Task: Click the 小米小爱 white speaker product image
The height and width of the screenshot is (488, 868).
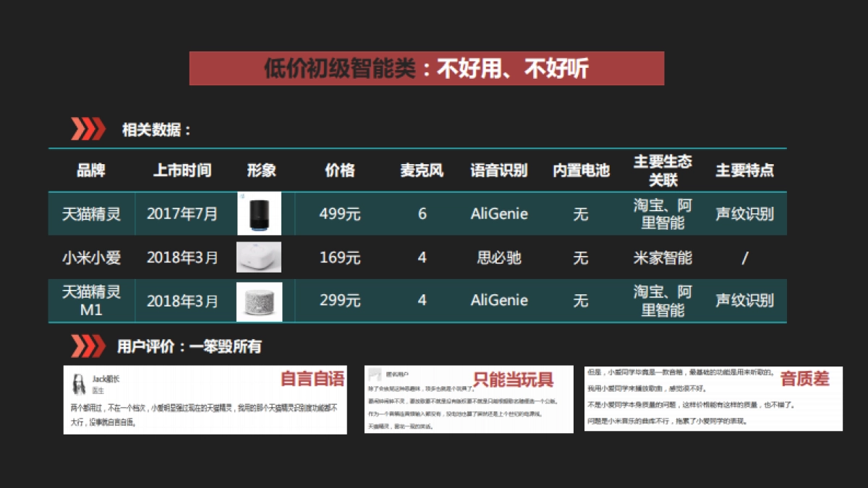Action: 260,257
